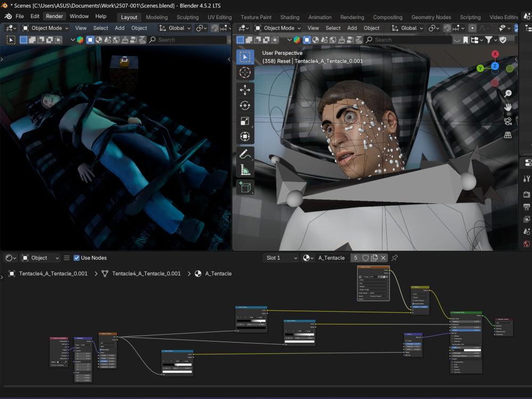Switch to the Shading workspace tab
Viewport: 532px width, 399px height.
[x=290, y=18]
